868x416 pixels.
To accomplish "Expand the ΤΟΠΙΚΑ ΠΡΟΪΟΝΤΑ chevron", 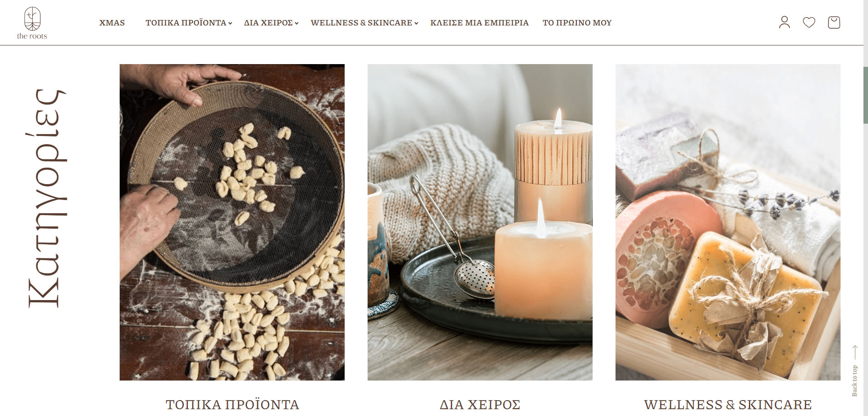I will click(x=230, y=23).
